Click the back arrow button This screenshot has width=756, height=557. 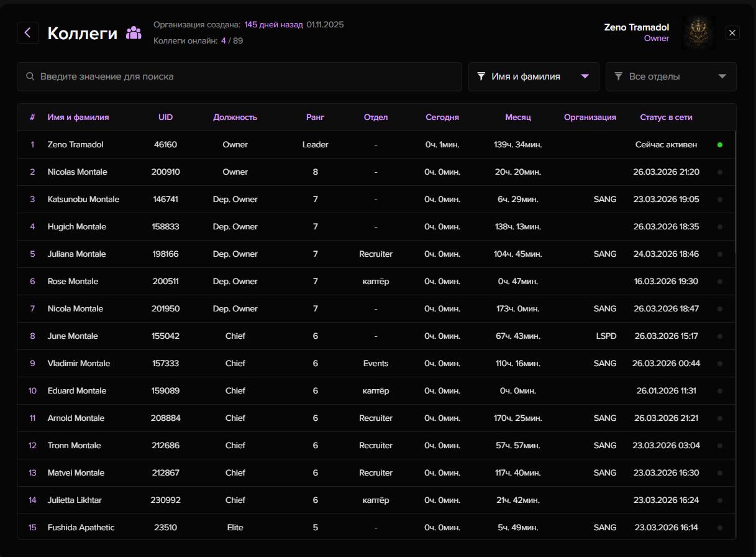28,33
